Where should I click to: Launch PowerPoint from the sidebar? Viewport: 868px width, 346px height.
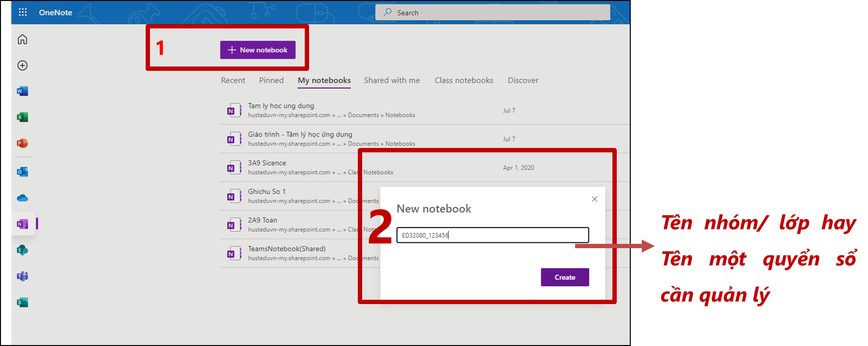(23, 143)
